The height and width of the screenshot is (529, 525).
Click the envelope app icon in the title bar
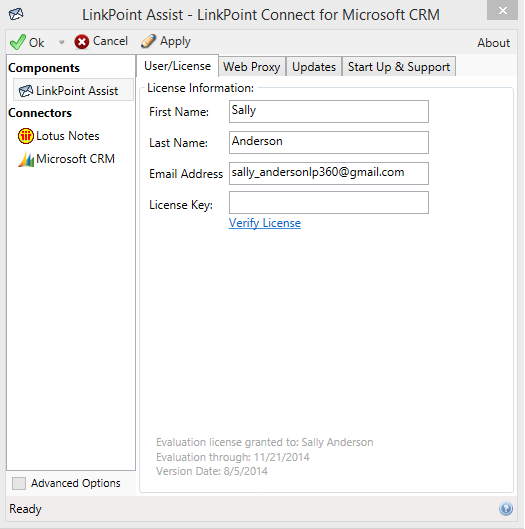tap(16, 14)
